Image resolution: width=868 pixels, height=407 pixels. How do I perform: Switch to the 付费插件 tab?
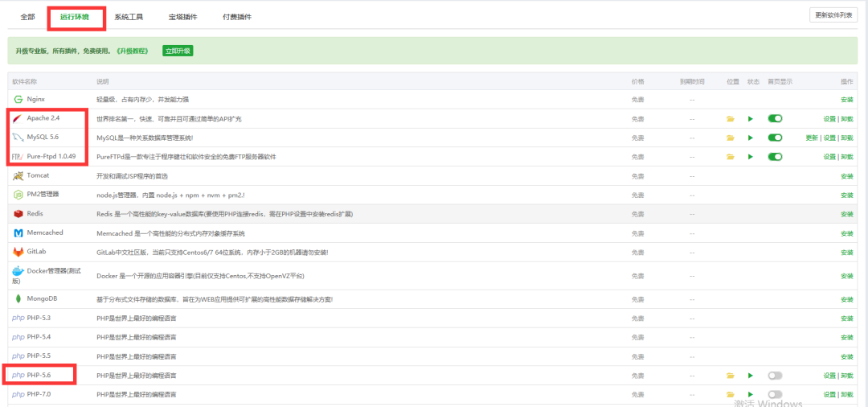(237, 17)
